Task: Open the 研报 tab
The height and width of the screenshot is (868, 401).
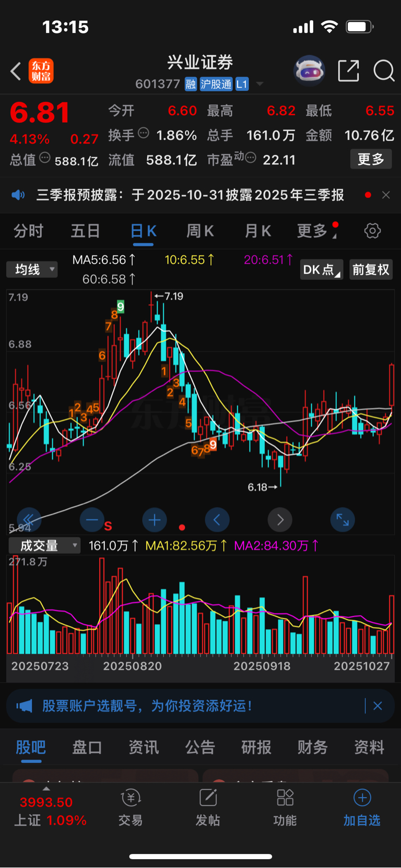Action: click(x=256, y=747)
